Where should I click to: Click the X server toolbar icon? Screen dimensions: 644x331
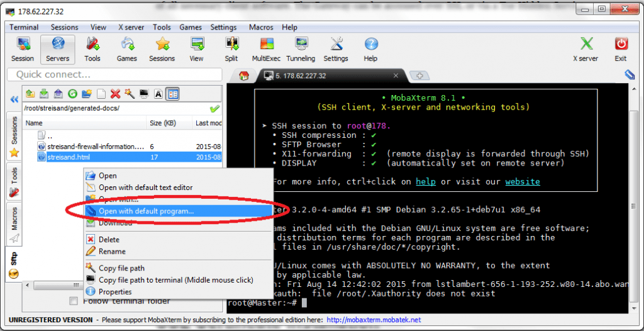586,50
